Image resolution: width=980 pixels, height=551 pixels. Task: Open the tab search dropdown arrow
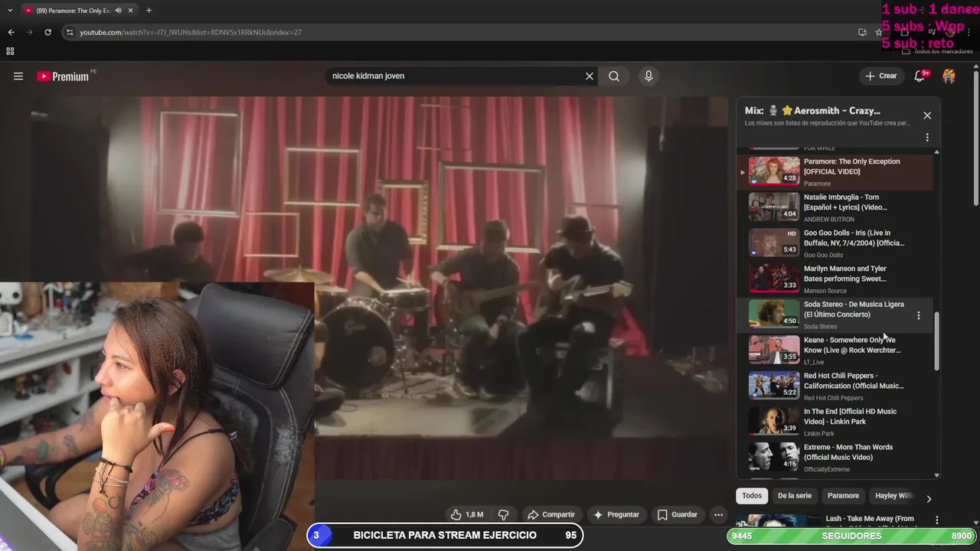10,11
